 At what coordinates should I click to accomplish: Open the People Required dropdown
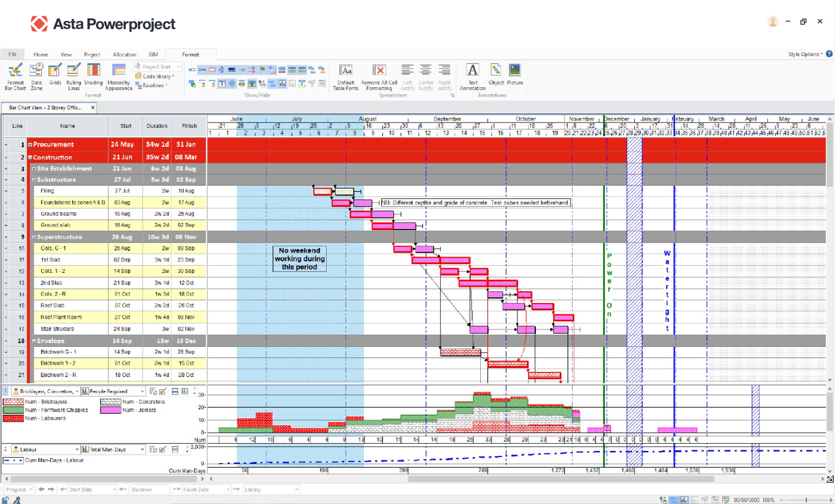coord(113,391)
